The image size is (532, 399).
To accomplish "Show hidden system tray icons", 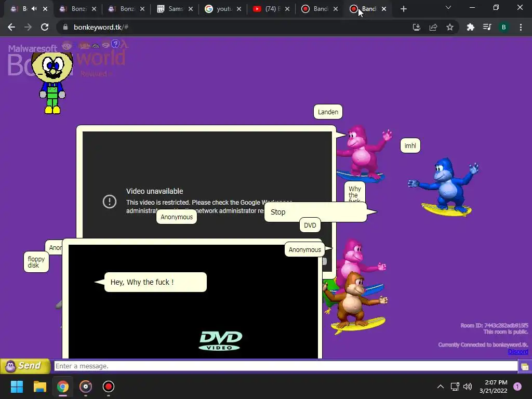I will (x=441, y=387).
